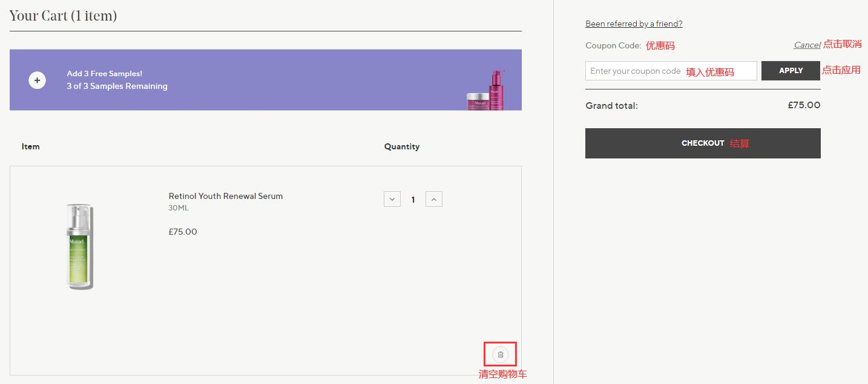Select the 'Add 3 Free Samples!' text
The image size is (868, 384).
[x=105, y=74]
